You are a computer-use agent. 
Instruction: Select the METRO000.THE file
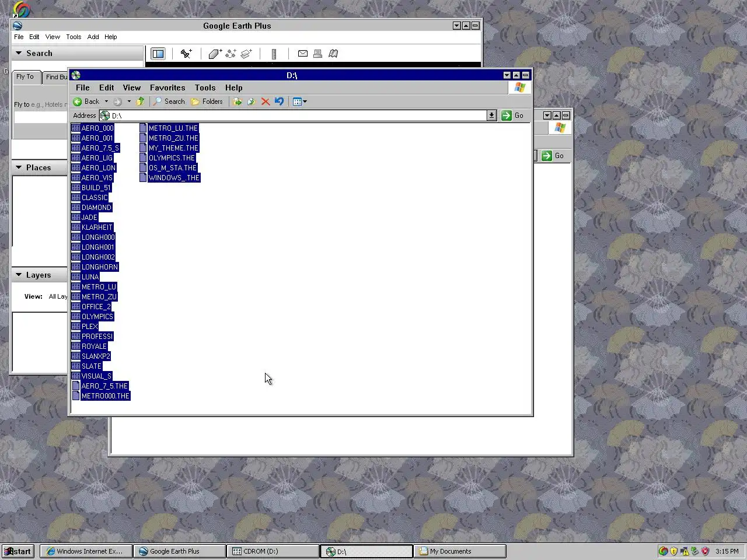coord(101,396)
